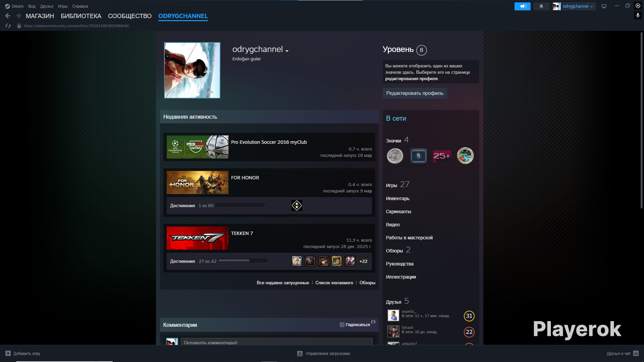Open the Игры 27 games list
This screenshot has width=644, height=362.
coord(398,185)
